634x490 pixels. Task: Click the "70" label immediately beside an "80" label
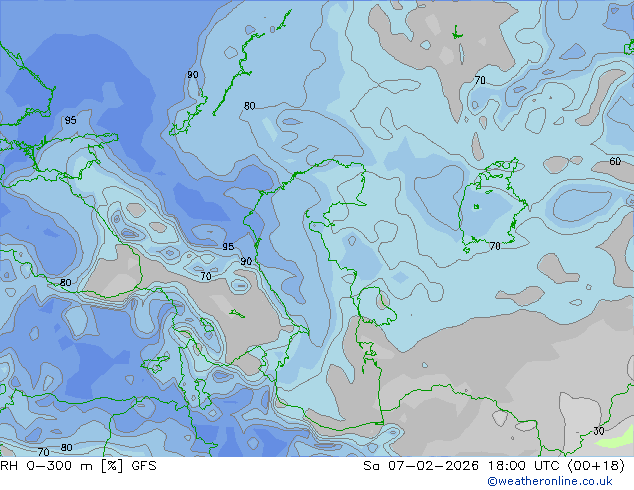click(44, 452)
